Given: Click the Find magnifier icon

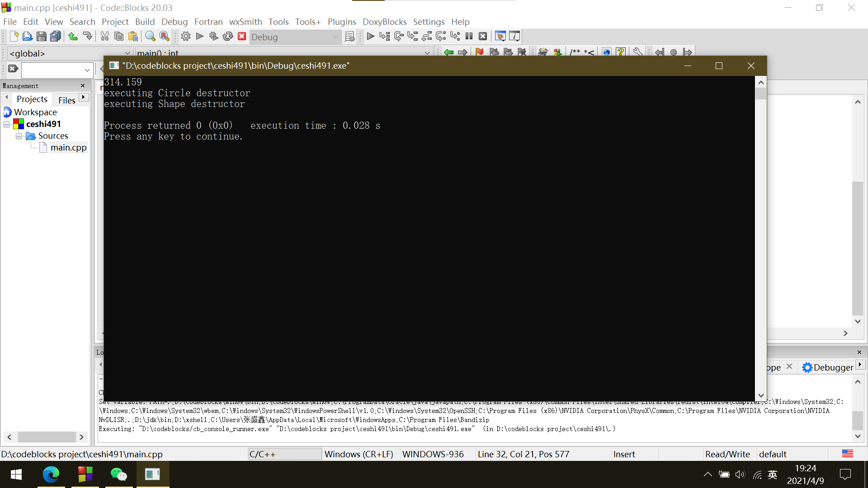Looking at the screenshot, I should point(150,37).
